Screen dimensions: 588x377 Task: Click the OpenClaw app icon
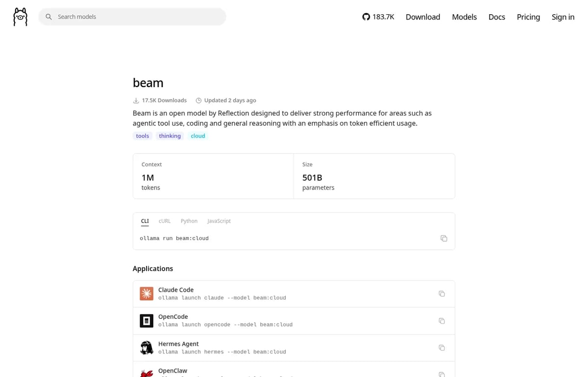(147, 373)
